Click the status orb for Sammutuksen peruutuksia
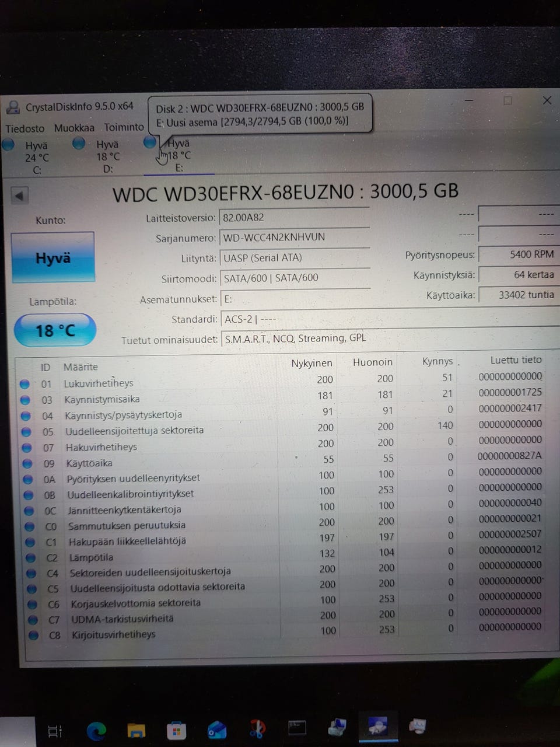 tap(30, 526)
